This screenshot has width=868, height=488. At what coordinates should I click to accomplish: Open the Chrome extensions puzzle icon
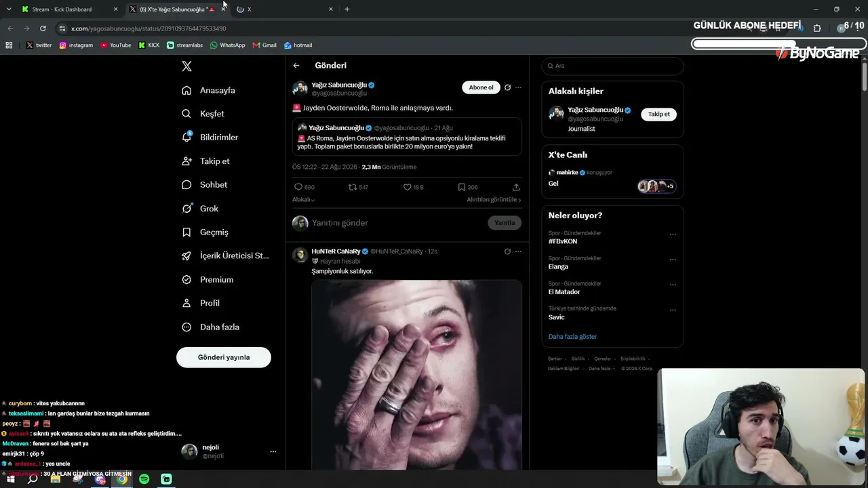point(817,28)
